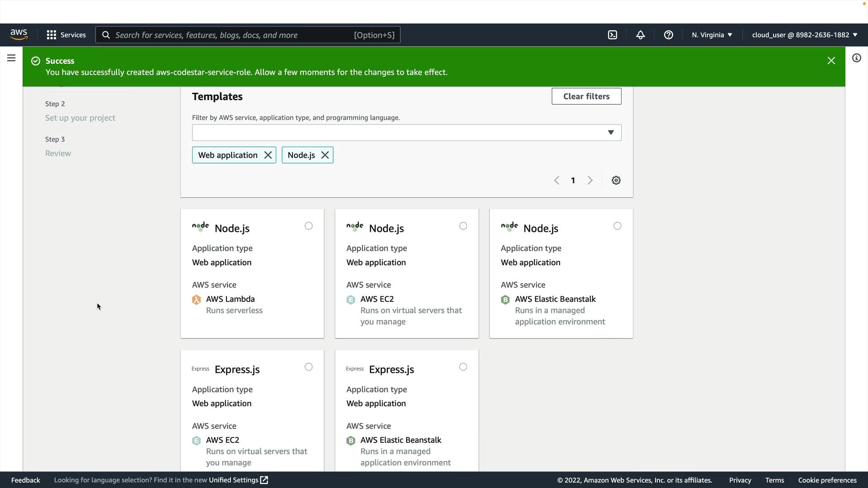Select Node.js Elastic Beanstalk template
Viewport: 868px width, 488px height.
[617, 226]
